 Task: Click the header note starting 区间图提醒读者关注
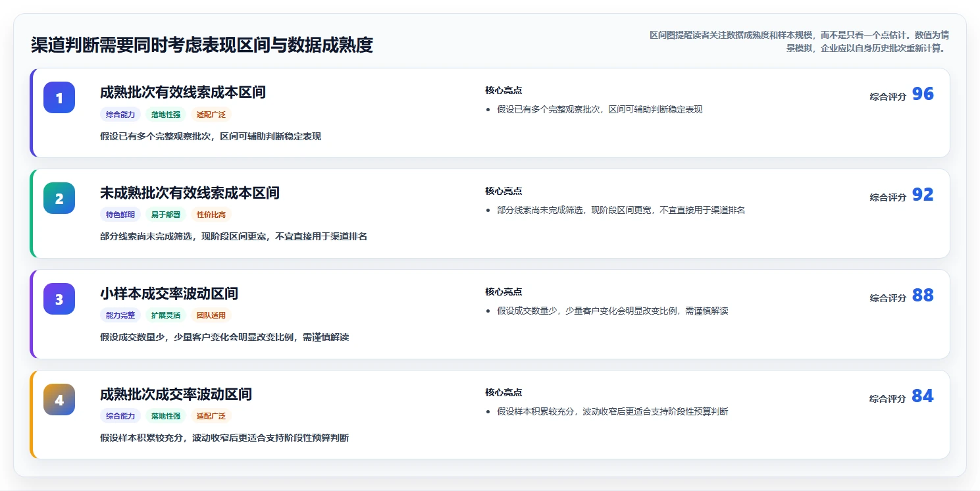pyautogui.click(x=798, y=41)
